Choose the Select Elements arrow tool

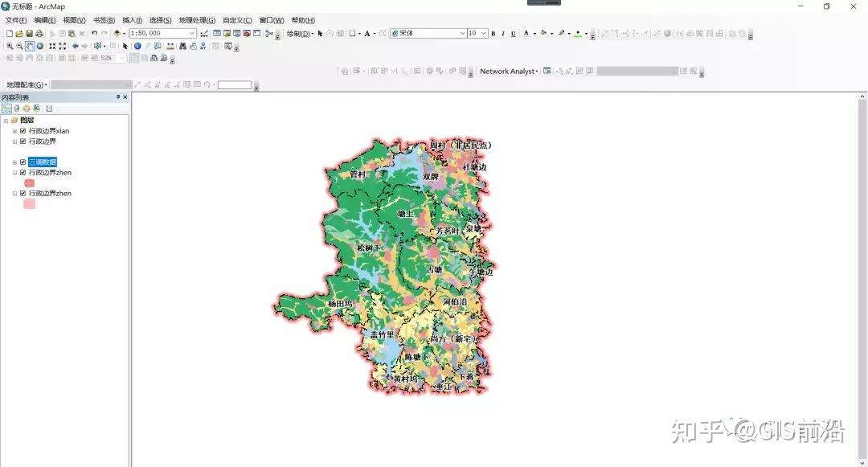125,46
